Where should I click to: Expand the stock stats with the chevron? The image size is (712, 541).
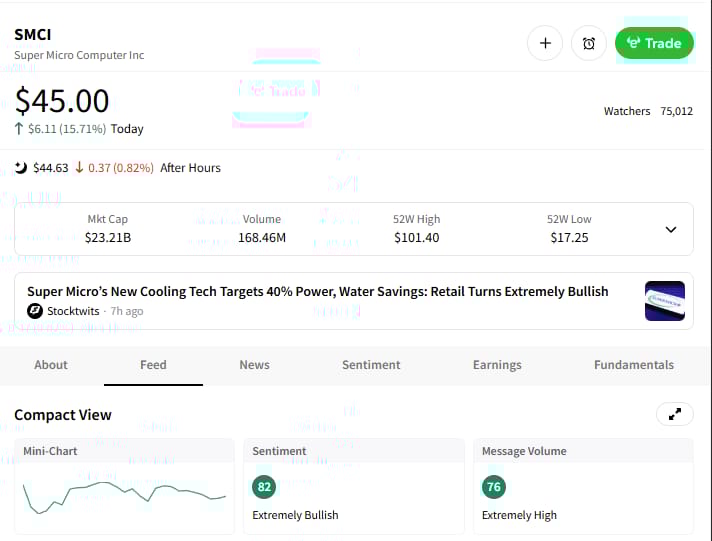(x=670, y=229)
